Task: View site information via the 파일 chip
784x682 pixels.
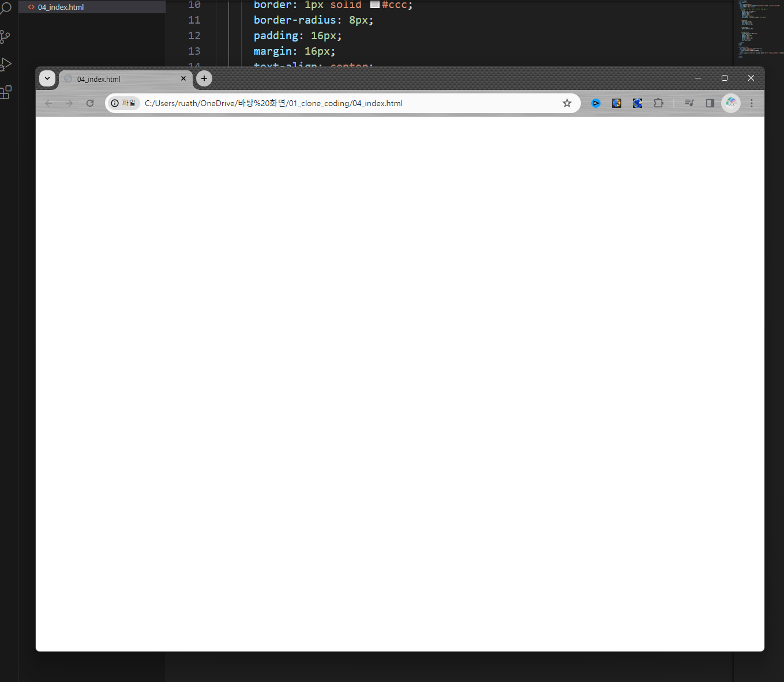Action: tap(123, 103)
